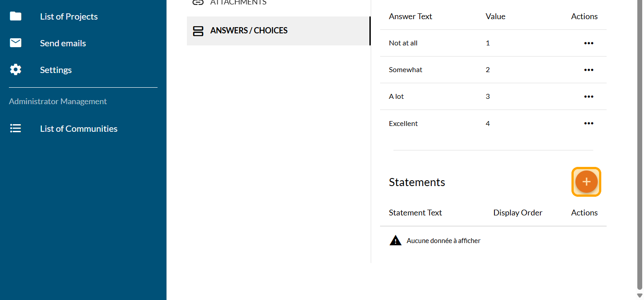Click the folder icon beside List of Projects
The height and width of the screenshot is (300, 644).
point(16,16)
